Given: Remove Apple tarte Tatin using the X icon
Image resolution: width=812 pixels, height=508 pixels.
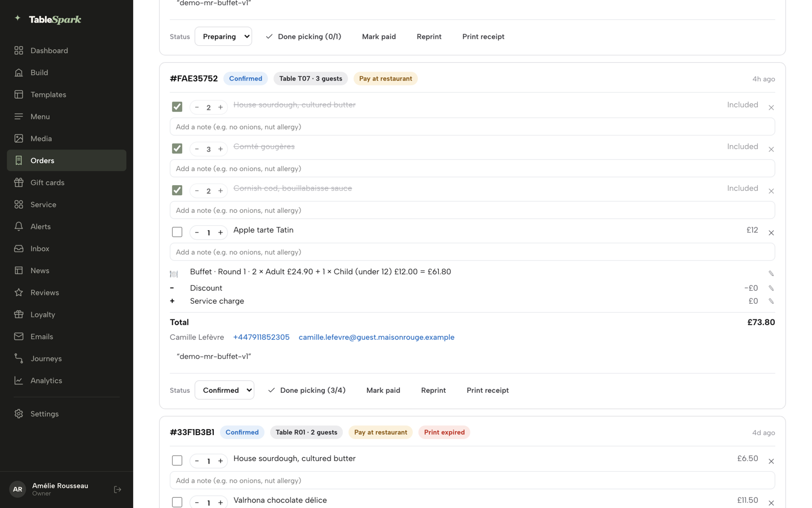Looking at the screenshot, I should (771, 233).
